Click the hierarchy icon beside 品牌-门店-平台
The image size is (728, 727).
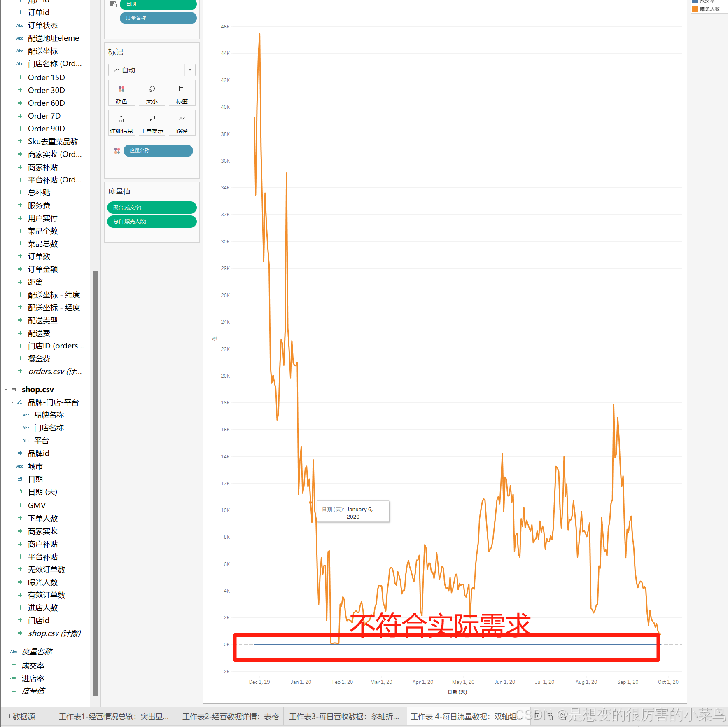pyautogui.click(x=20, y=402)
